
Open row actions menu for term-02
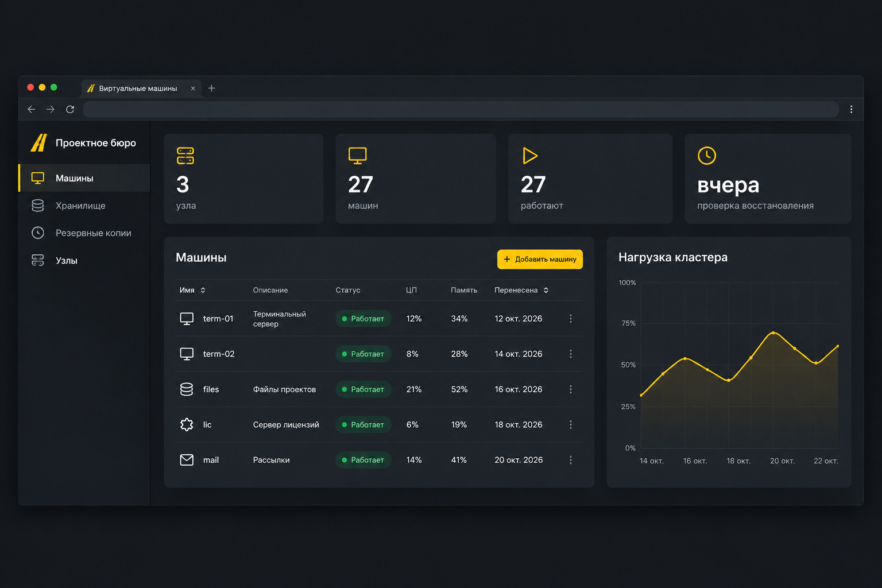coord(570,354)
